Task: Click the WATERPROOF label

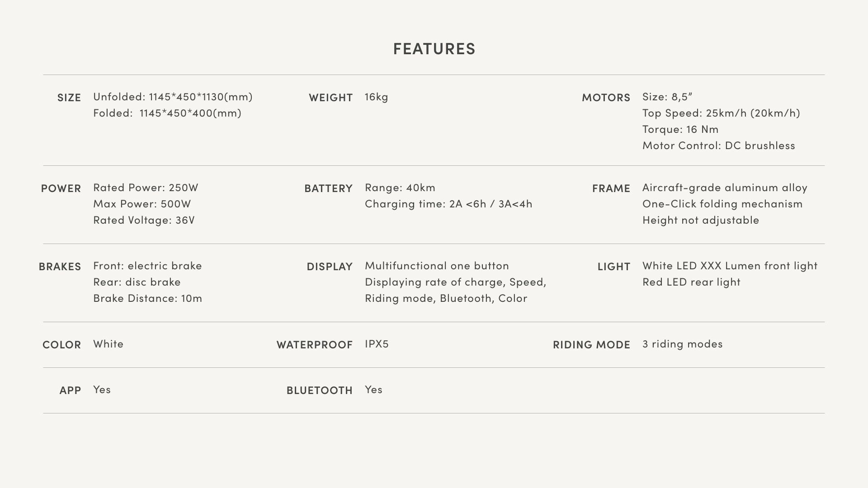Action: [x=315, y=345]
